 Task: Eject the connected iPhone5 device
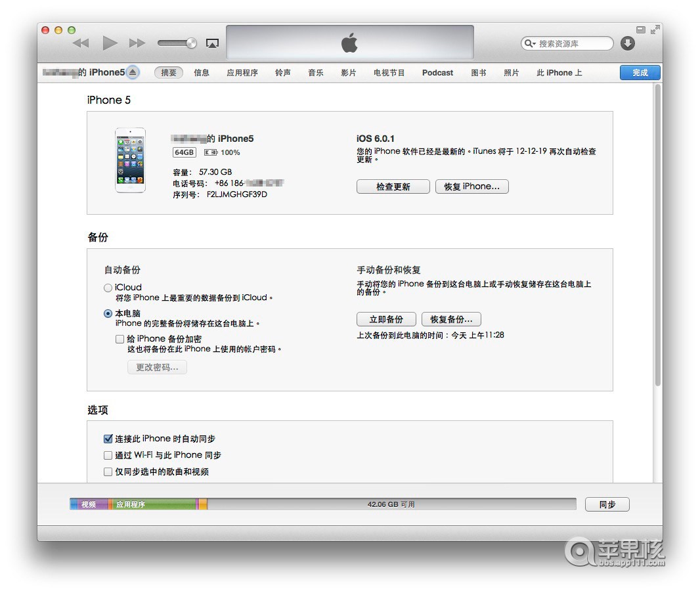tap(134, 73)
